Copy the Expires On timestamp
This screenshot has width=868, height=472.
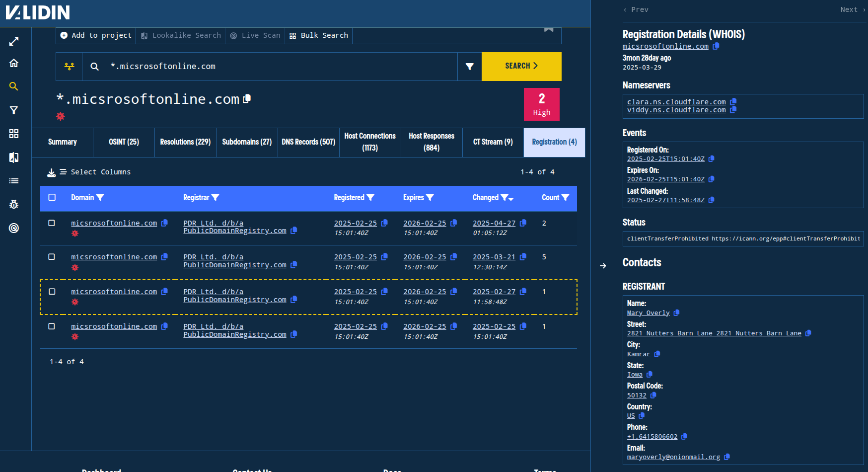[x=712, y=179]
